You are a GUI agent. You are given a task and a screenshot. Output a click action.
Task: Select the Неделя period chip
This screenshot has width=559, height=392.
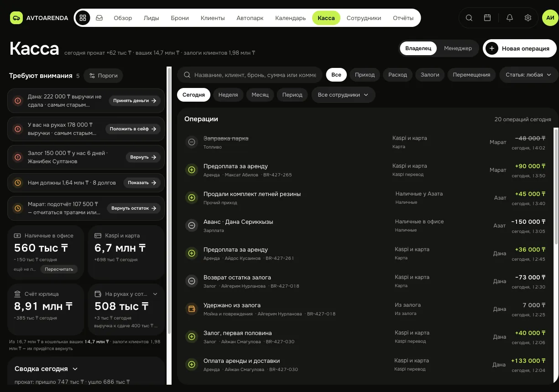228,95
